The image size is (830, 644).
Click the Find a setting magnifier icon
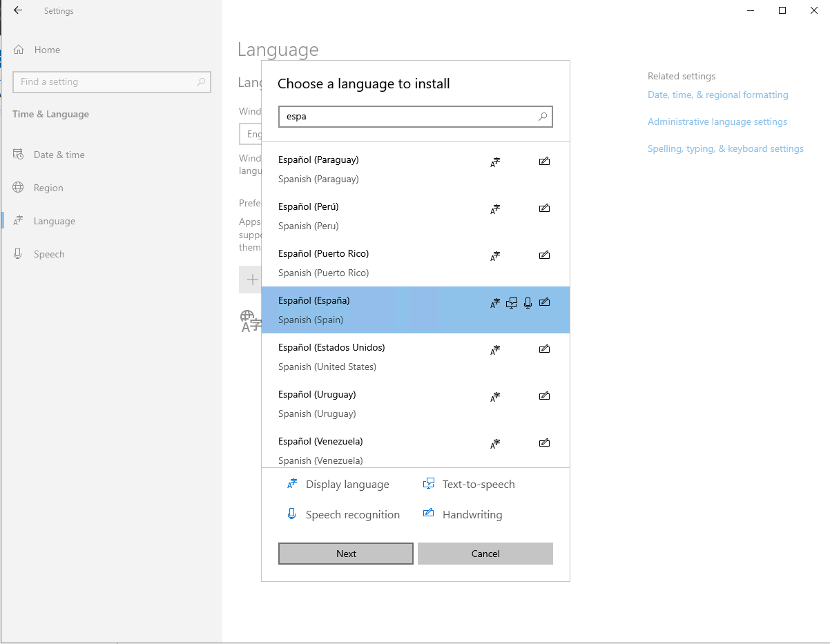pos(201,81)
